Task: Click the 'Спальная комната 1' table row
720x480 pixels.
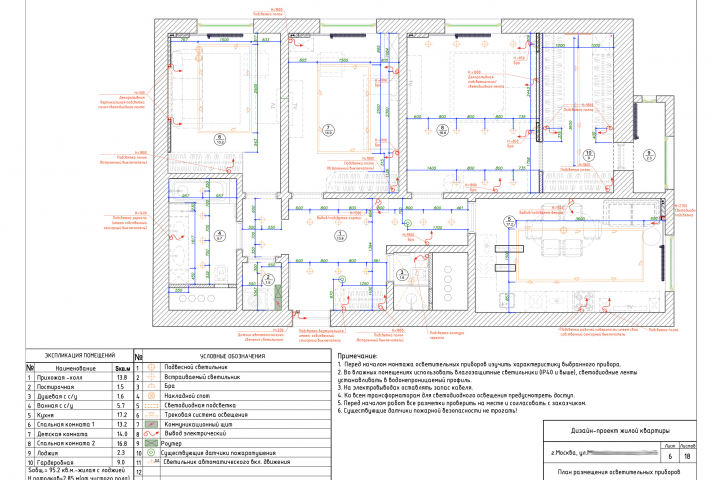Action: [79, 424]
